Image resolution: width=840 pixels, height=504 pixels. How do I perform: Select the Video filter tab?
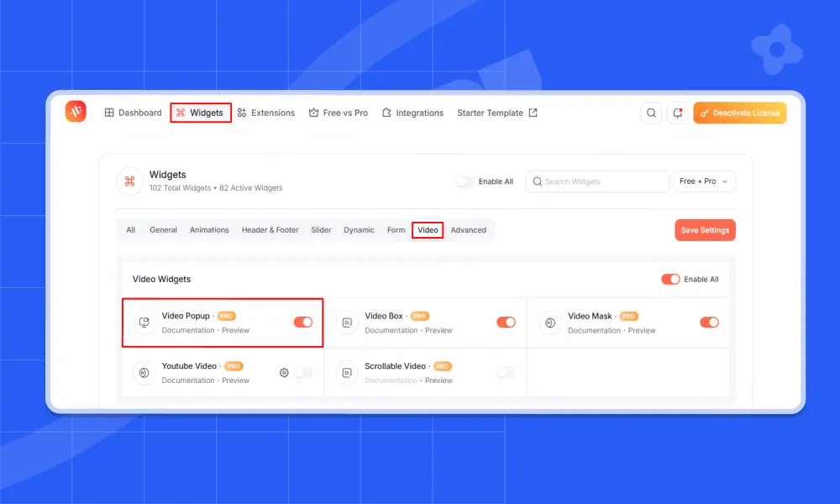(428, 230)
